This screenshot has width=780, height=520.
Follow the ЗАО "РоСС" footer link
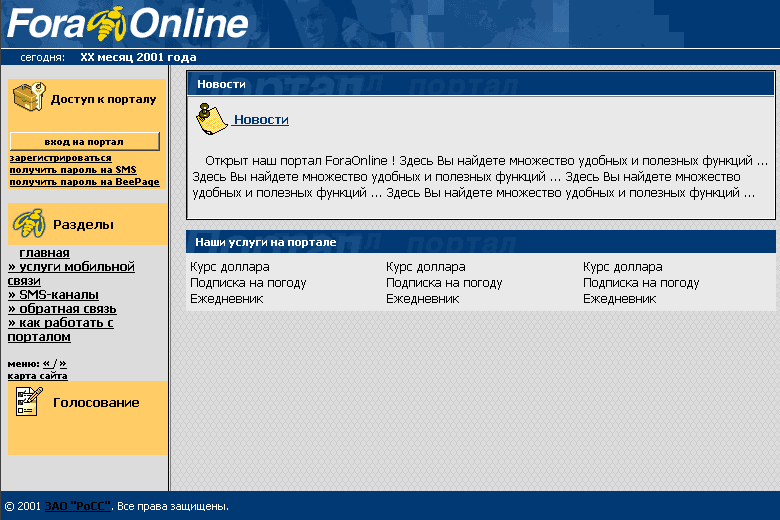pos(77,506)
